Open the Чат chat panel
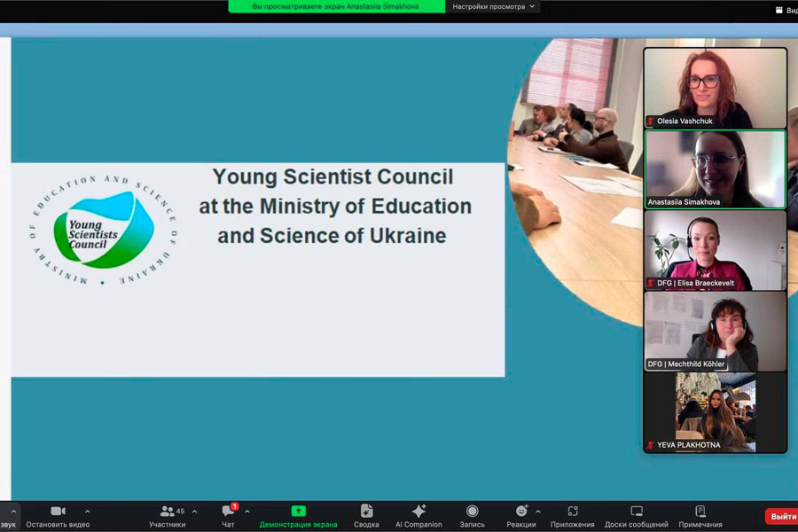The width and height of the screenshot is (798, 532). 228,516
